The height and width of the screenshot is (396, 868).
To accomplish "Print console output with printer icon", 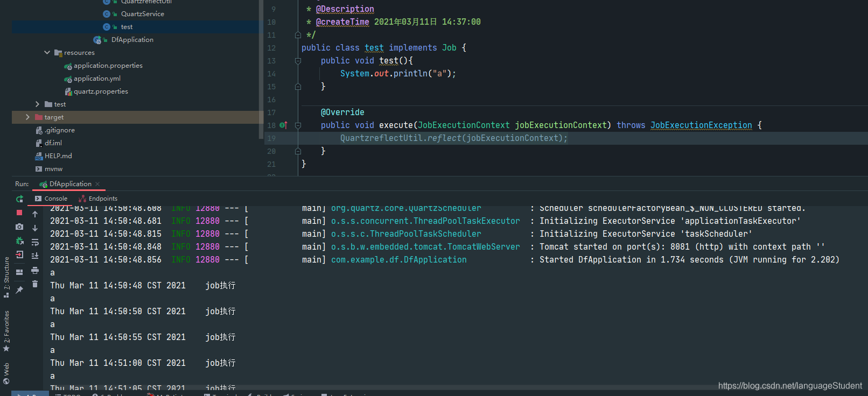I will pos(35,270).
